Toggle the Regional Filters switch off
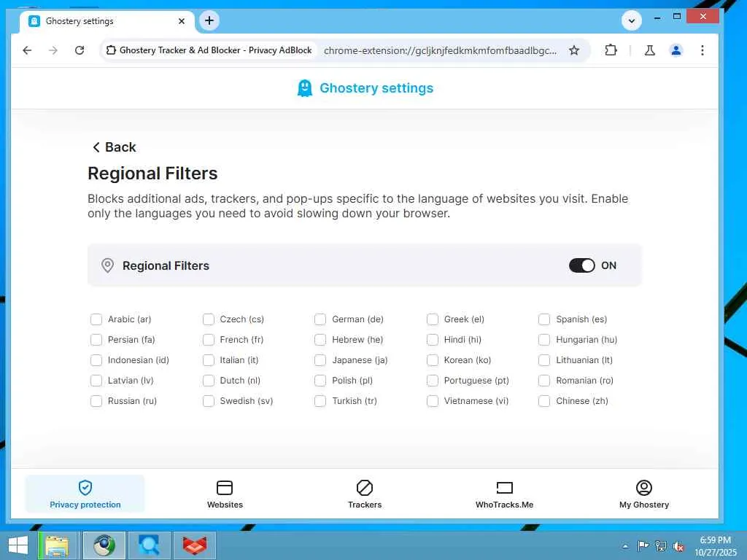This screenshot has height=560, width=747. (x=581, y=265)
